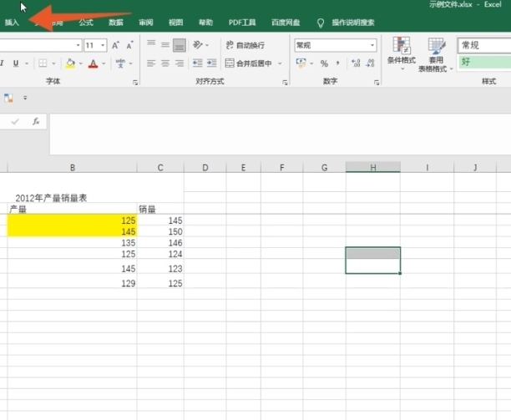Open Merge and Center (合并后居中) dropdown arrow
Viewport: 511px width, 420px height.
(x=279, y=63)
